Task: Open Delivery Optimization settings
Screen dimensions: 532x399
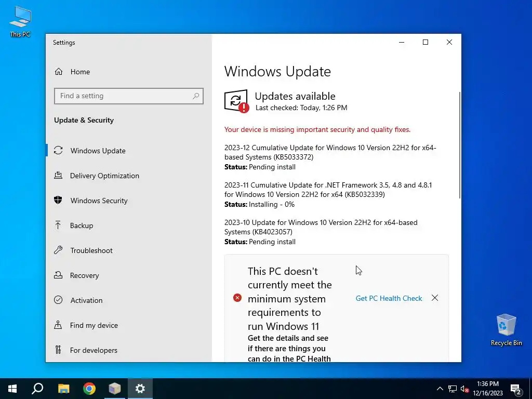Action: tap(129, 176)
